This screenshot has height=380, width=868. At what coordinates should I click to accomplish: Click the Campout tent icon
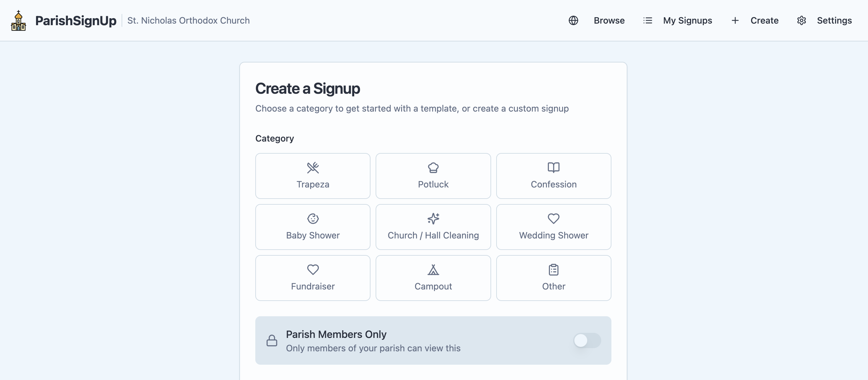(433, 270)
